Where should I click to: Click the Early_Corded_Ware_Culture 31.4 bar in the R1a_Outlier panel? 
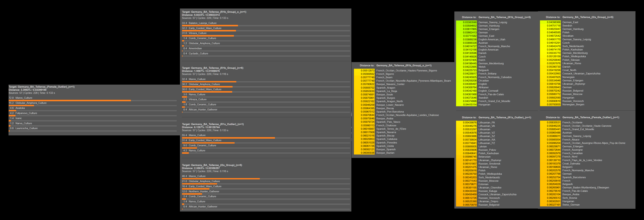coord(208,143)
